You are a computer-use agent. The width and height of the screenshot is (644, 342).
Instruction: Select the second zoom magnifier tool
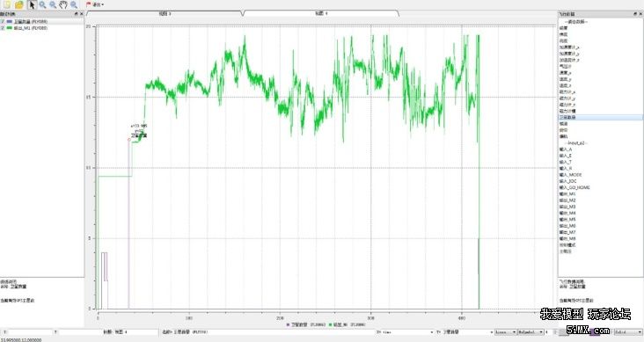[53, 4]
